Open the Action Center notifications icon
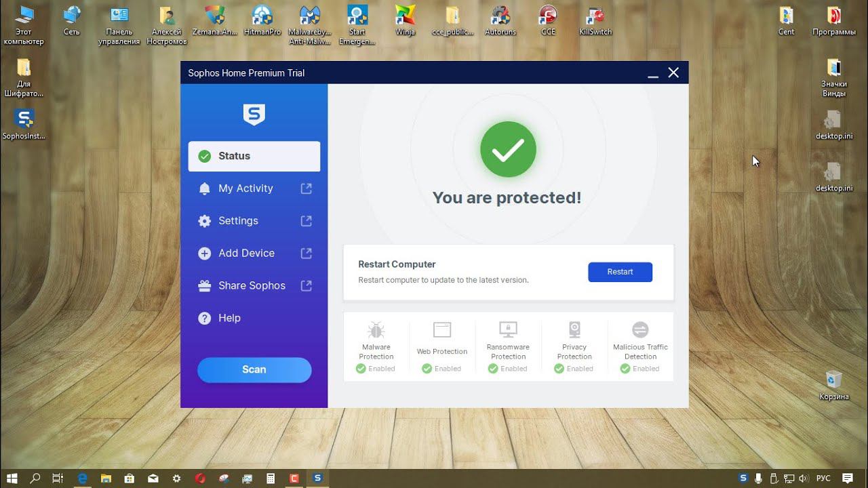 click(x=848, y=478)
